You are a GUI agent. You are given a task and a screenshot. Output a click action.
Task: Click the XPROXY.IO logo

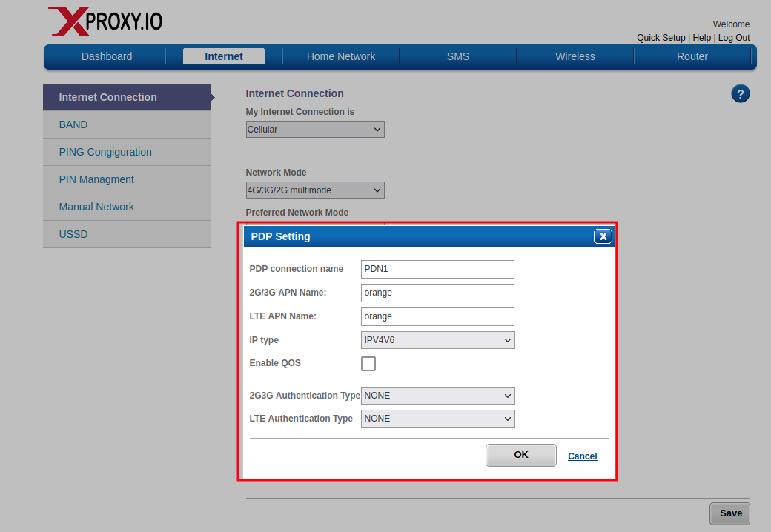[x=105, y=21]
